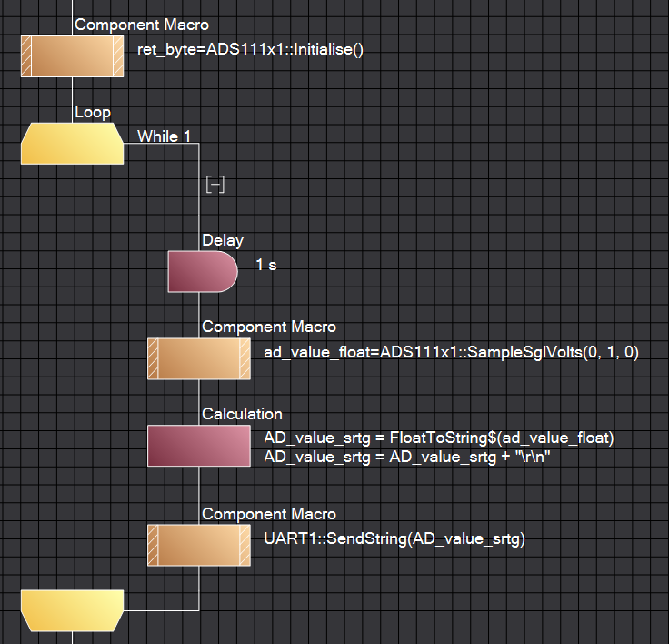This screenshot has height=644, width=669.
Task: Select the UART1 SendString macro block
Action: click(x=199, y=545)
